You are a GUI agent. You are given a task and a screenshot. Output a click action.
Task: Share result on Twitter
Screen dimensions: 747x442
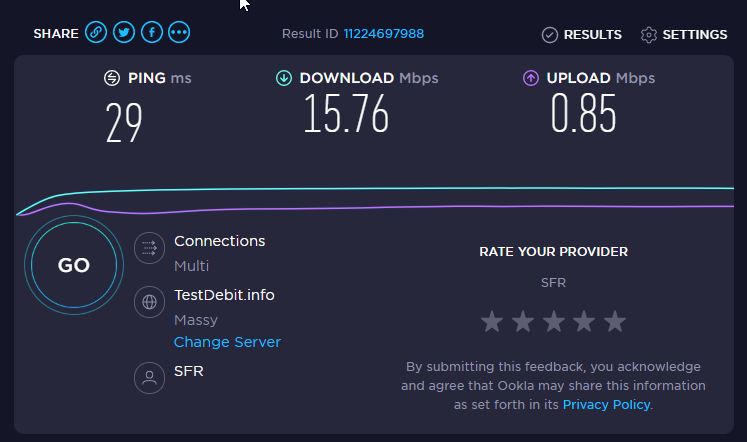click(124, 33)
